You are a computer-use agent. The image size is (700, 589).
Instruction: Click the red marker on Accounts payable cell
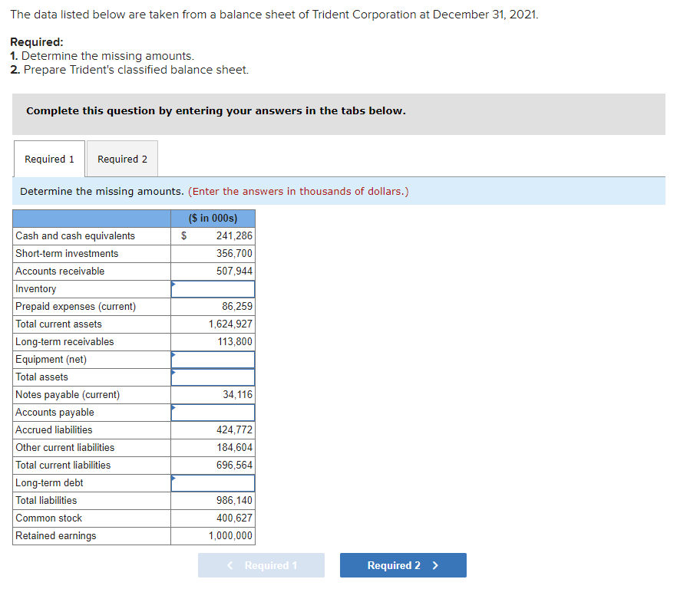pyautogui.click(x=174, y=406)
